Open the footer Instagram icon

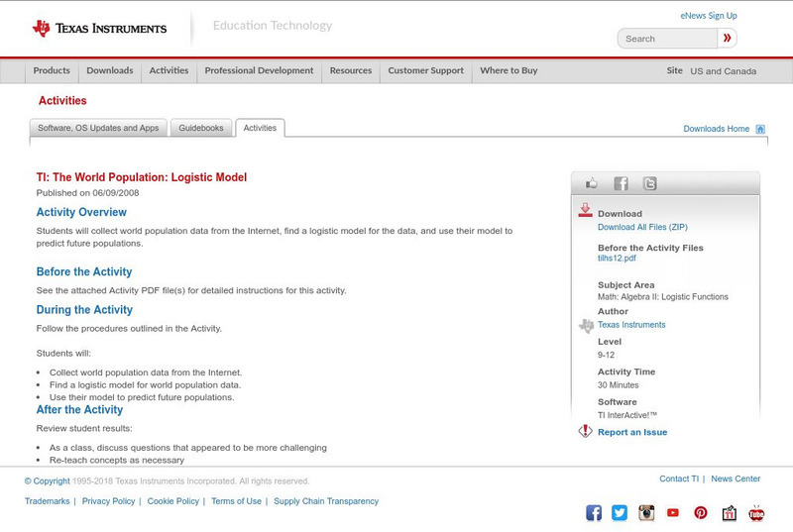[x=646, y=513]
